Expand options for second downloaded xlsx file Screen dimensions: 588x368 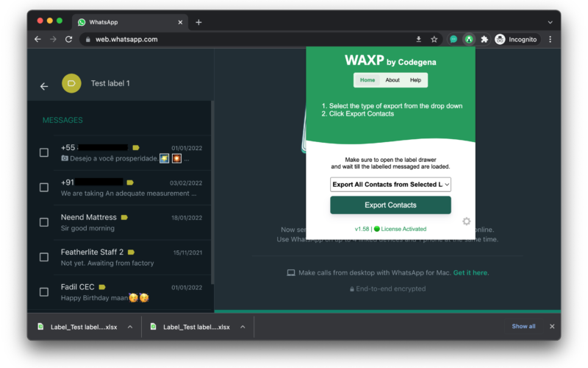point(243,327)
